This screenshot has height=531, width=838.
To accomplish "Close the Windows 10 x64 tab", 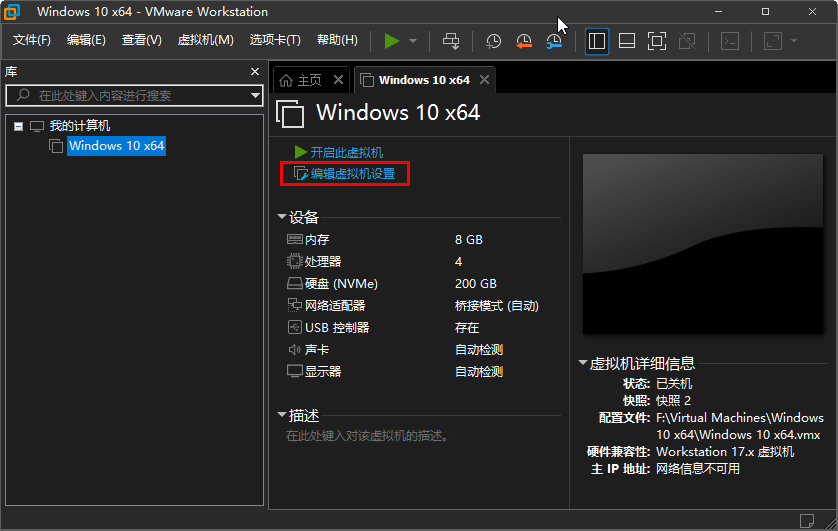I will point(484,80).
